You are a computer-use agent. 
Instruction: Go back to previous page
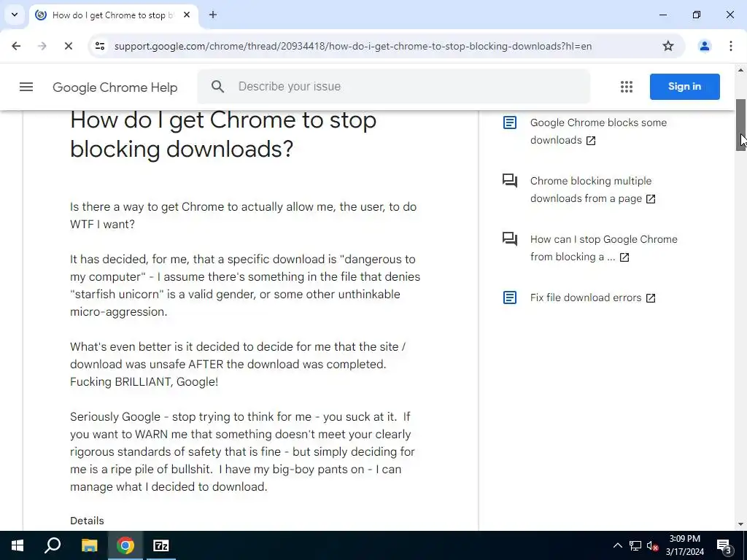click(16, 46)
